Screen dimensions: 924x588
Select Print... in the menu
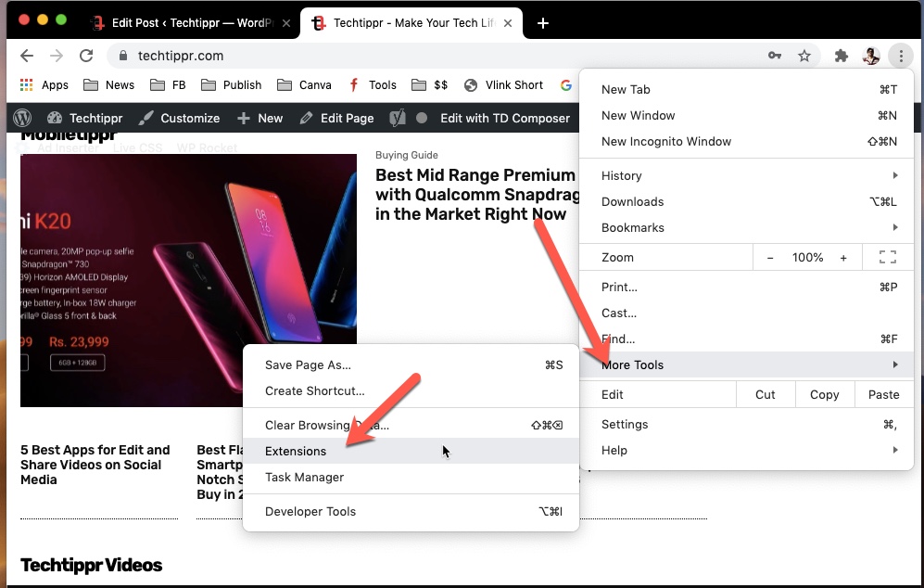(x=746, y=288)
